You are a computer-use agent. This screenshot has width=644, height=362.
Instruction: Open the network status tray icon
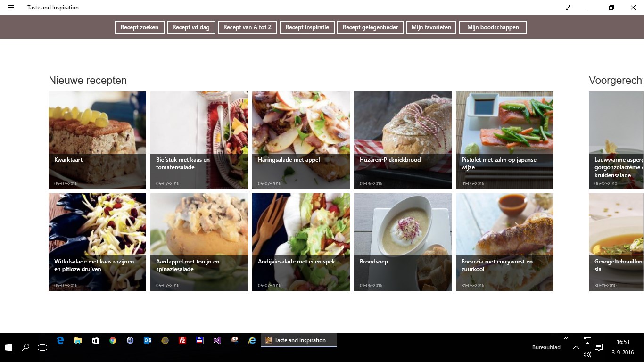587,340
